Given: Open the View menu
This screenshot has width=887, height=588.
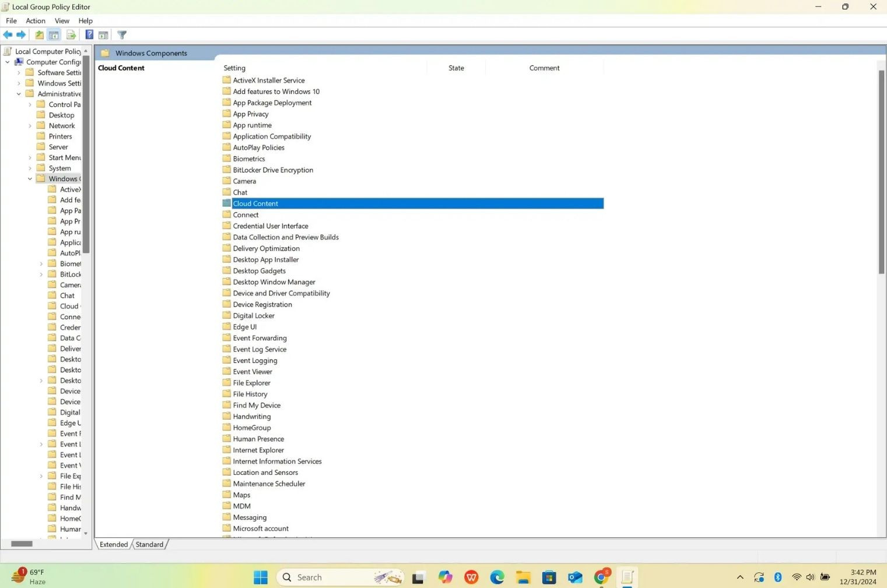Looking at the screenshot, I should point(62,20).
